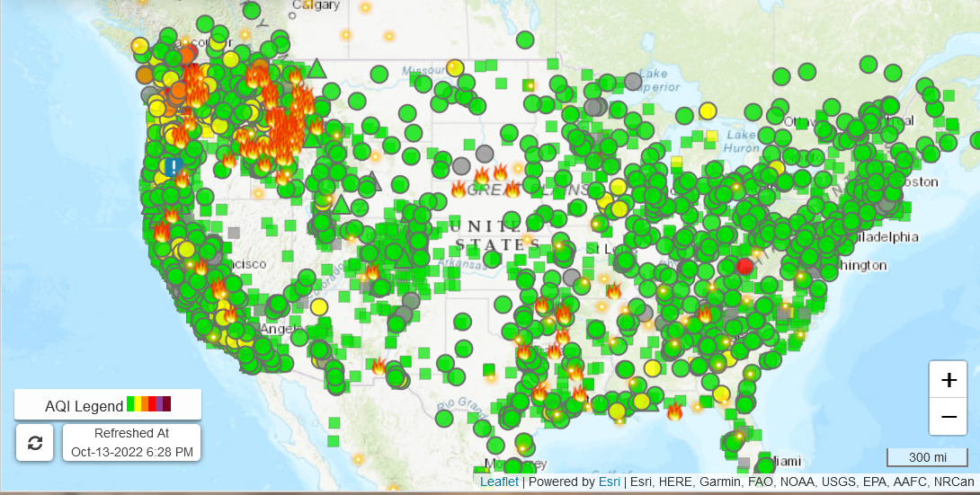The image size is (980, 495).
Task: Click the gray monitor on Lake Superior
Action: click(633, 82)
